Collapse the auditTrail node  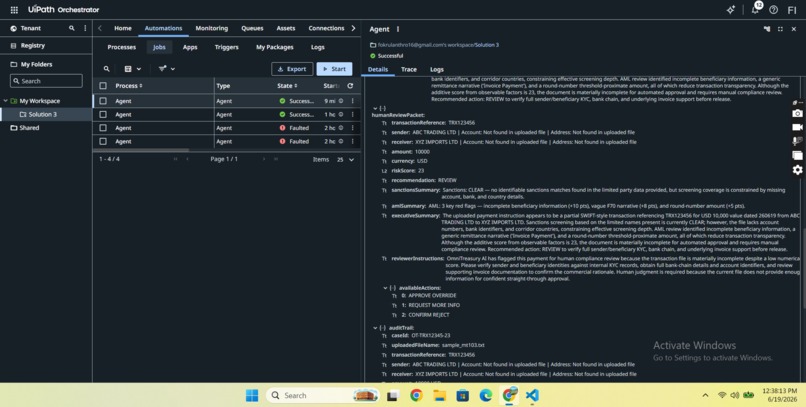[x=375, y=328]
